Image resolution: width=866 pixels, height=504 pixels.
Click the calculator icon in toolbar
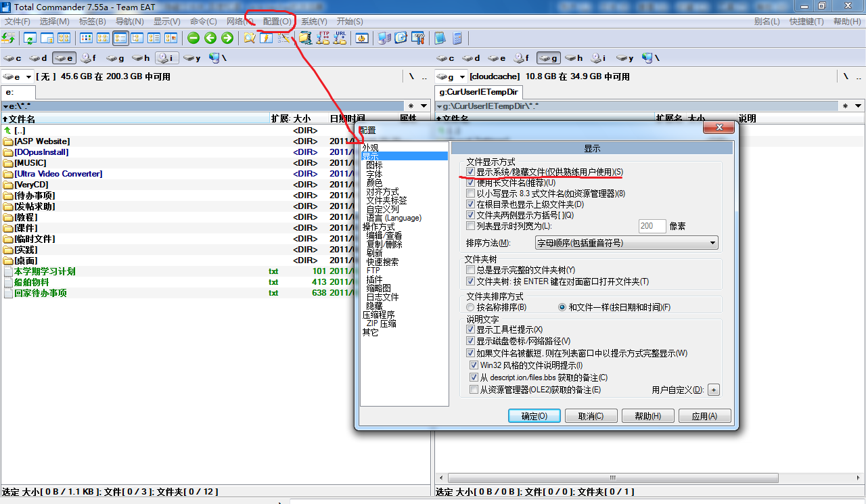457,39
